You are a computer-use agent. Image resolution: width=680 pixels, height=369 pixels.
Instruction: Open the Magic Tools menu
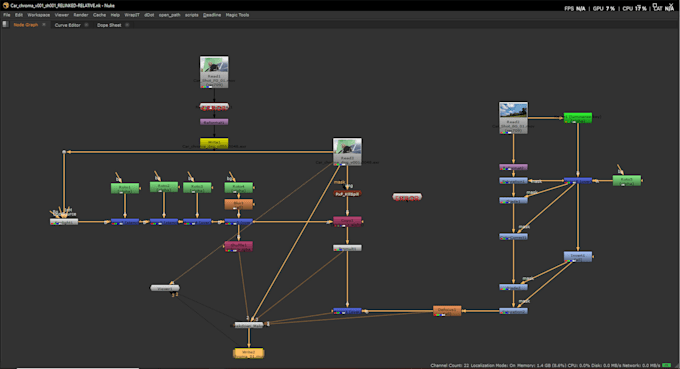237,15
